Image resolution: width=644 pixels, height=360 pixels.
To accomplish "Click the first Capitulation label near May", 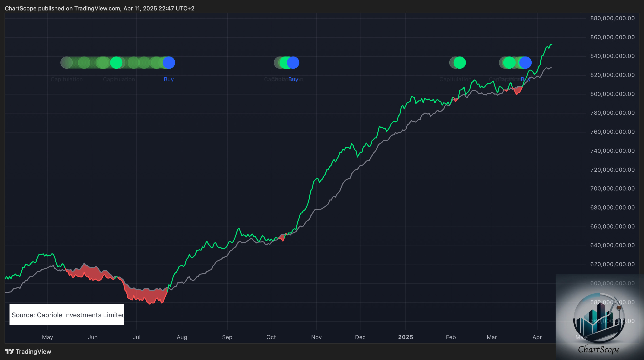I will pos(67,79).
